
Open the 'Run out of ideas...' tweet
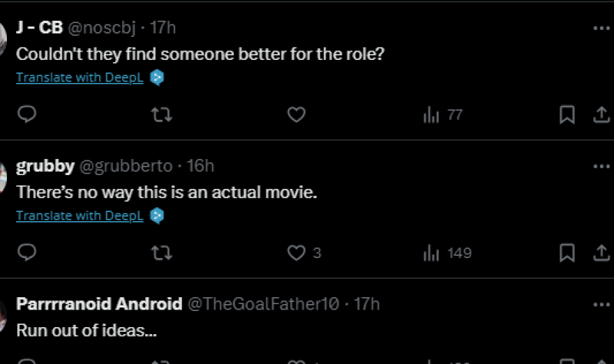[x=87, y=330]
